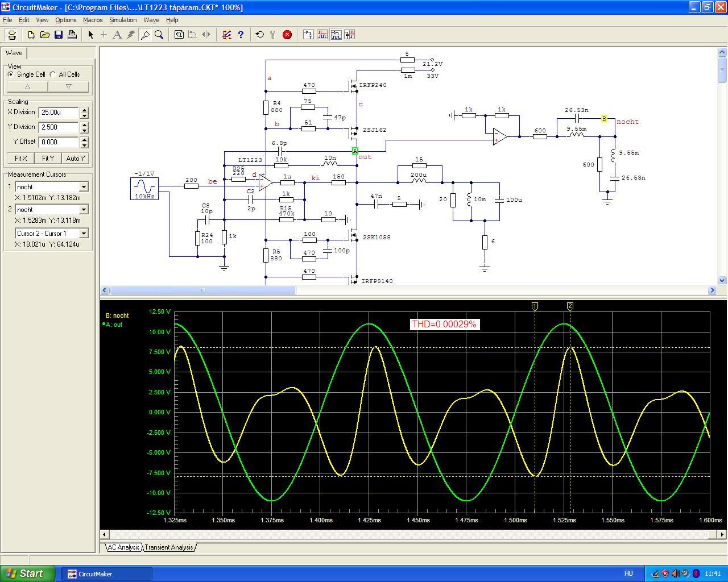Expand the Cursor 2 - Cursor 1 dropdown
Image resolution: width=728 pixels, height=582 pixels.
point(84,234)
